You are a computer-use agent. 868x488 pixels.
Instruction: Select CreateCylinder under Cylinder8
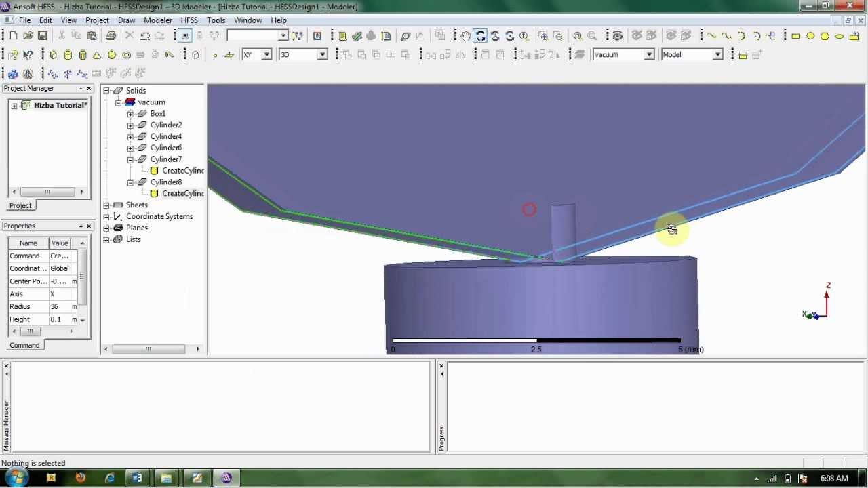(x=183, y=194)
